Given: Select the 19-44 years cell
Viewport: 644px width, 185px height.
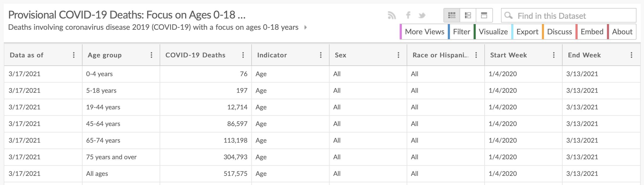Looking at the screenshot, I should click(x=121, y=107).
